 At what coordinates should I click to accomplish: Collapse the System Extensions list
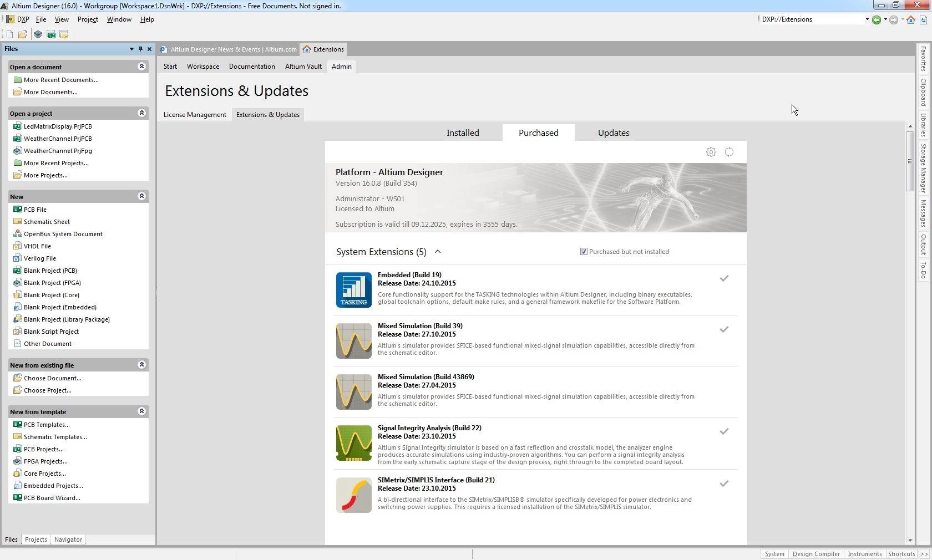point(438,252)
